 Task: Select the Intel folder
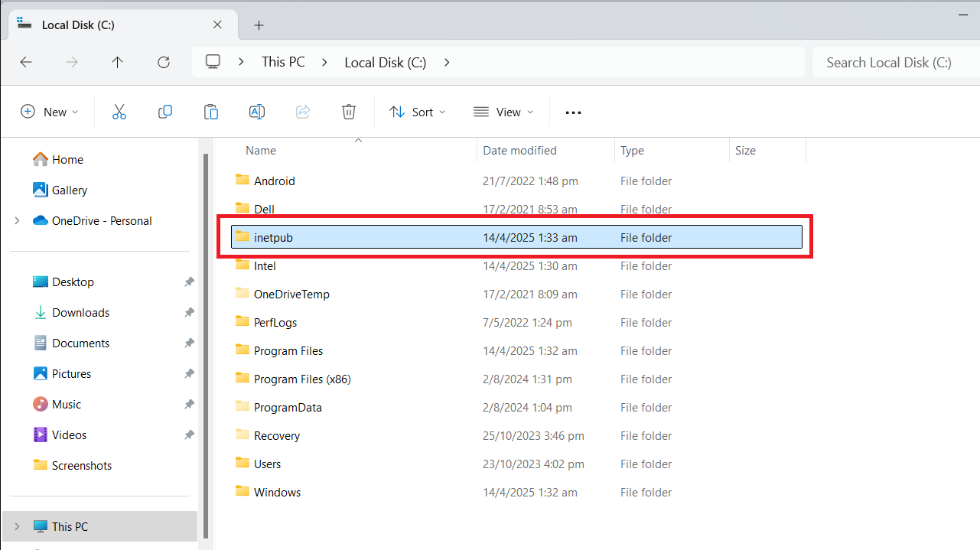point(516,266)
